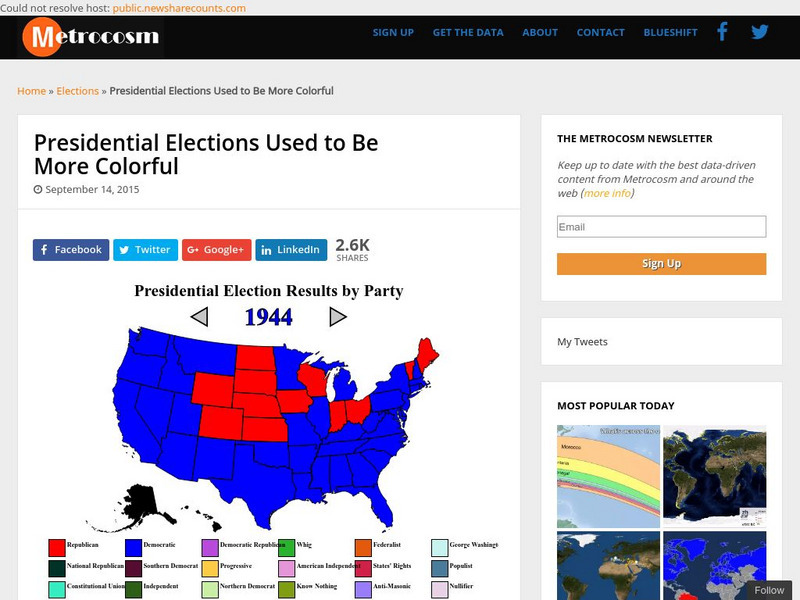
Task: Open the rainbow arc map thumbnail
Action: point(608,476)
